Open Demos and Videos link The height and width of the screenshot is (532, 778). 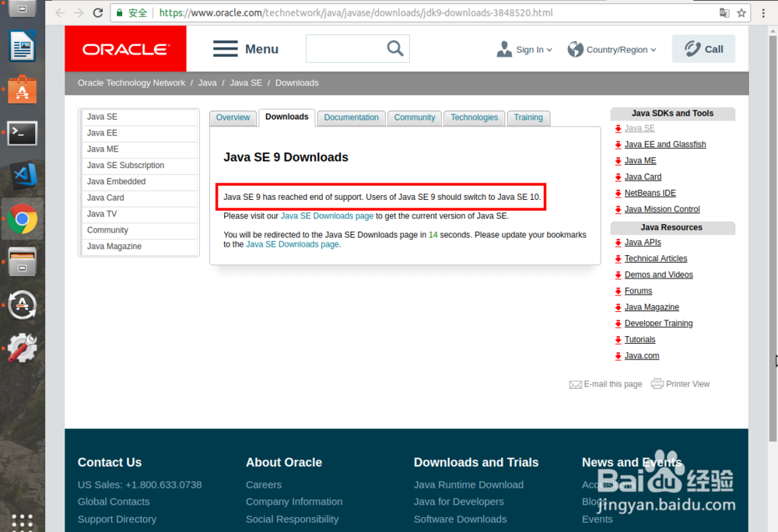[658, 275]
